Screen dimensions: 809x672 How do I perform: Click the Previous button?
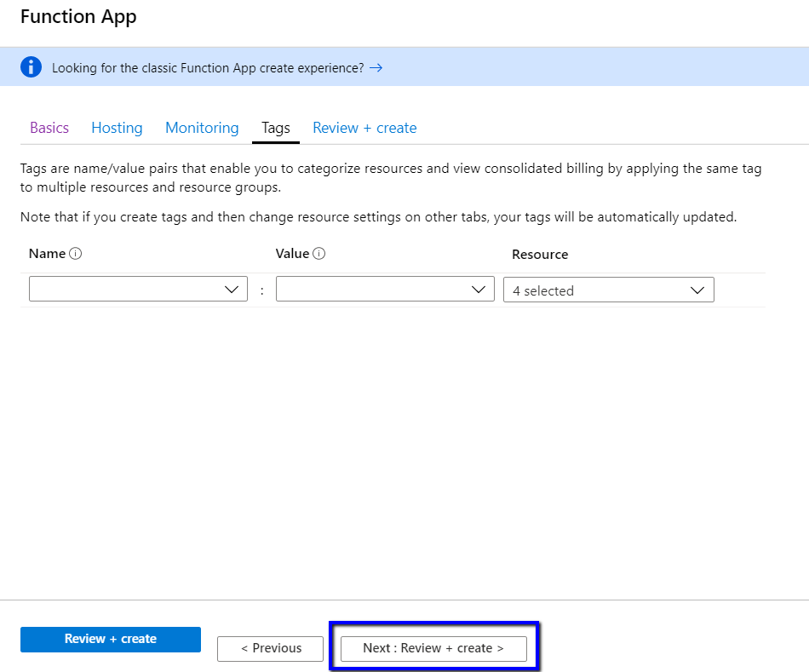point(271,648)
